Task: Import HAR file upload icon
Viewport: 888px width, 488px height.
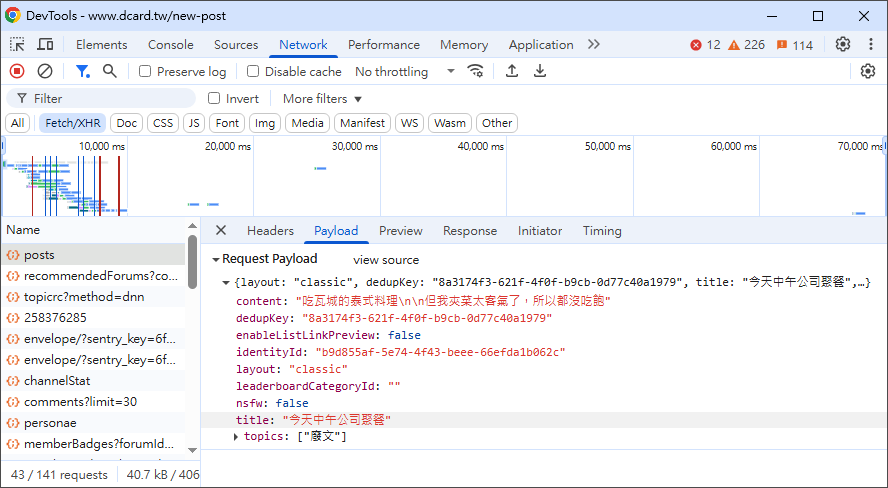Action: [512, 71]
